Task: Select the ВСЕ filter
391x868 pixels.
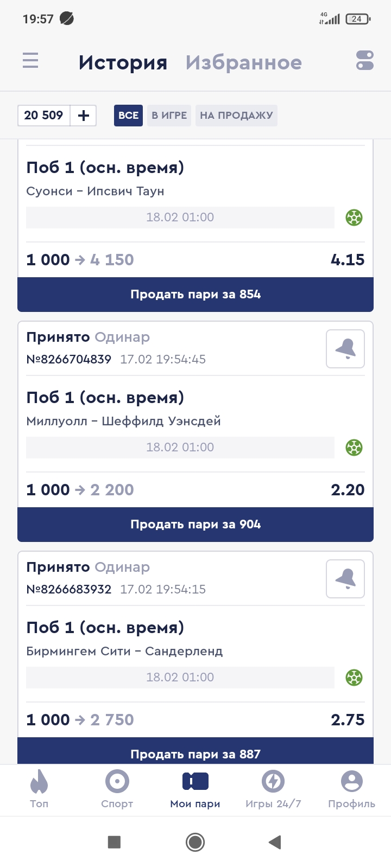Action: click(x=128, y=116)
